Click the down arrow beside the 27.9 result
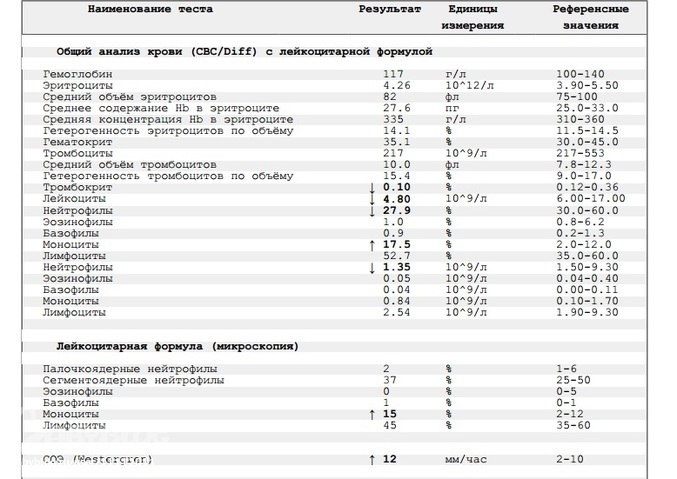 (x=372, y=211)
